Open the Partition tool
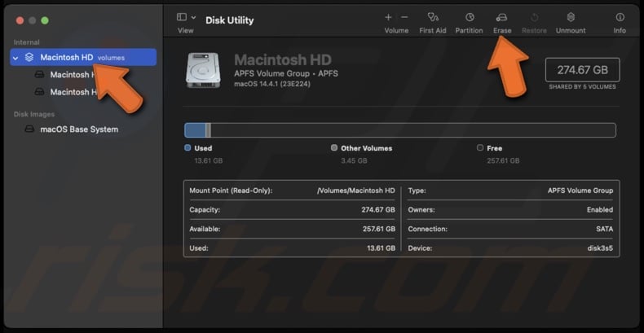 pyautogui.click(x=469, y=17)
